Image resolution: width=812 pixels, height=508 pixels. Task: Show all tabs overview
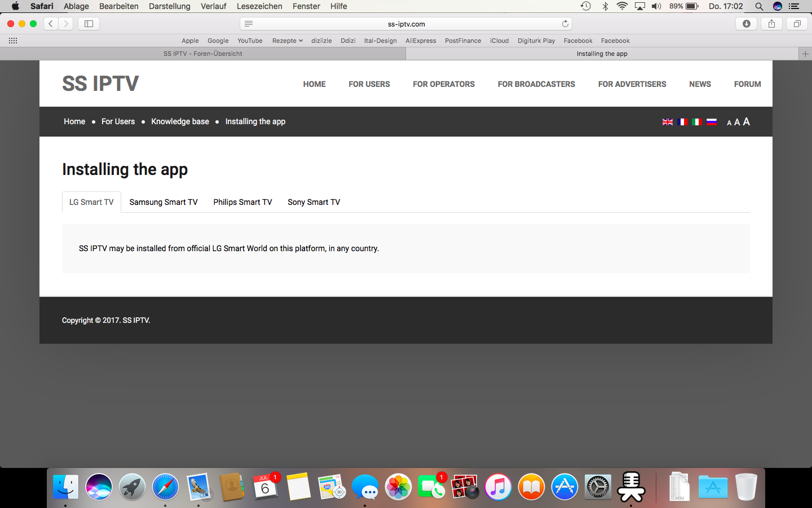[x=797, y=24]
